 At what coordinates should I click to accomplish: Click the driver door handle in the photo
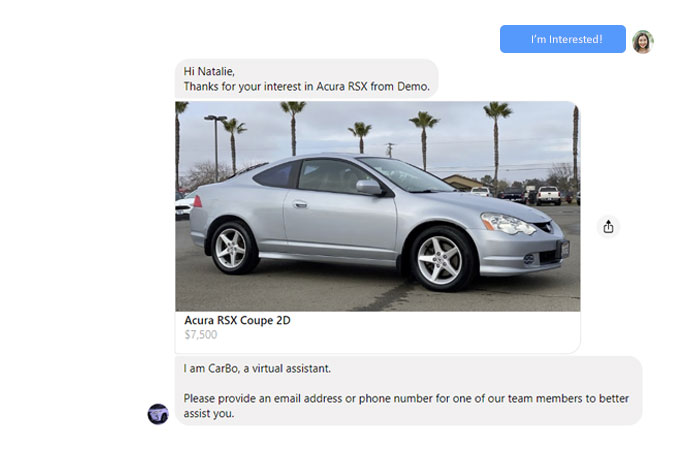point(300,204)
